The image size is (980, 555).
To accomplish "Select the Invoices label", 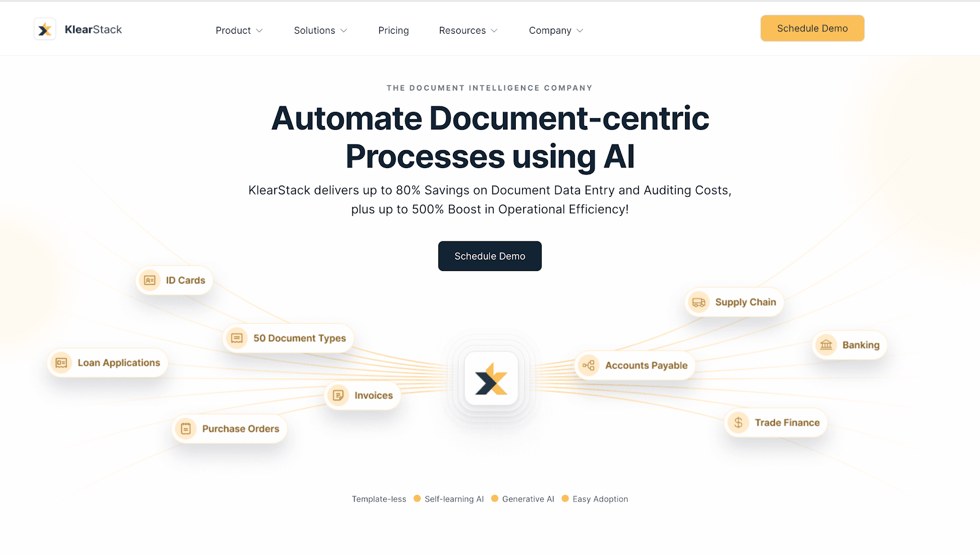I will tap(374, 395).
